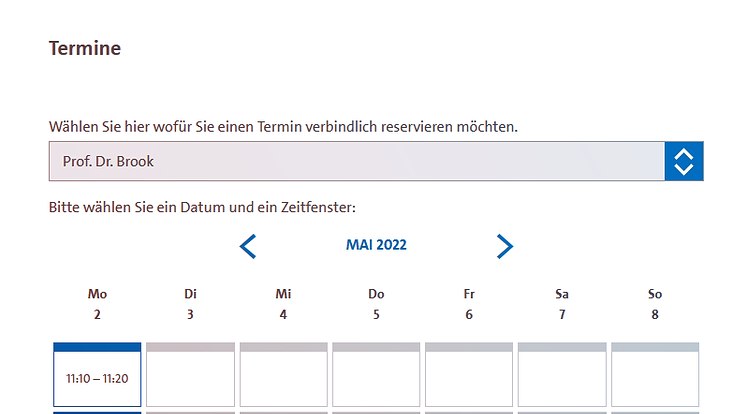Select the Di 3 day header

point(190,304)
